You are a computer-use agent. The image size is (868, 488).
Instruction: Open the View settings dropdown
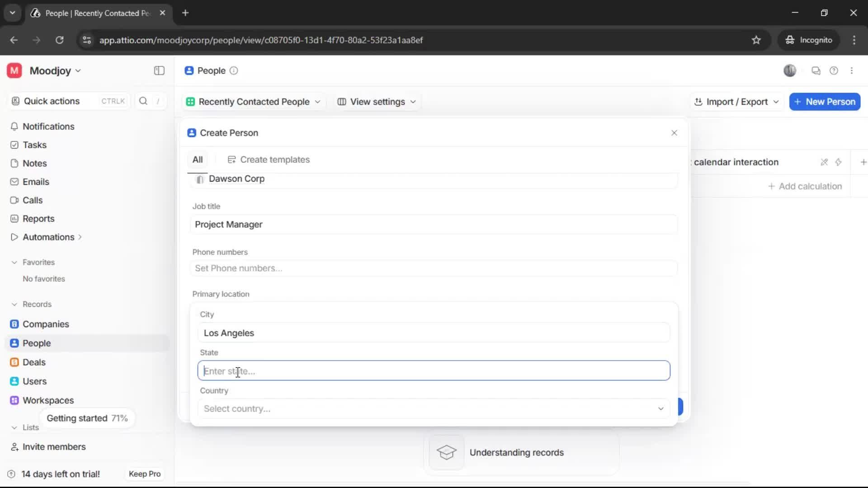click(377, 102)
